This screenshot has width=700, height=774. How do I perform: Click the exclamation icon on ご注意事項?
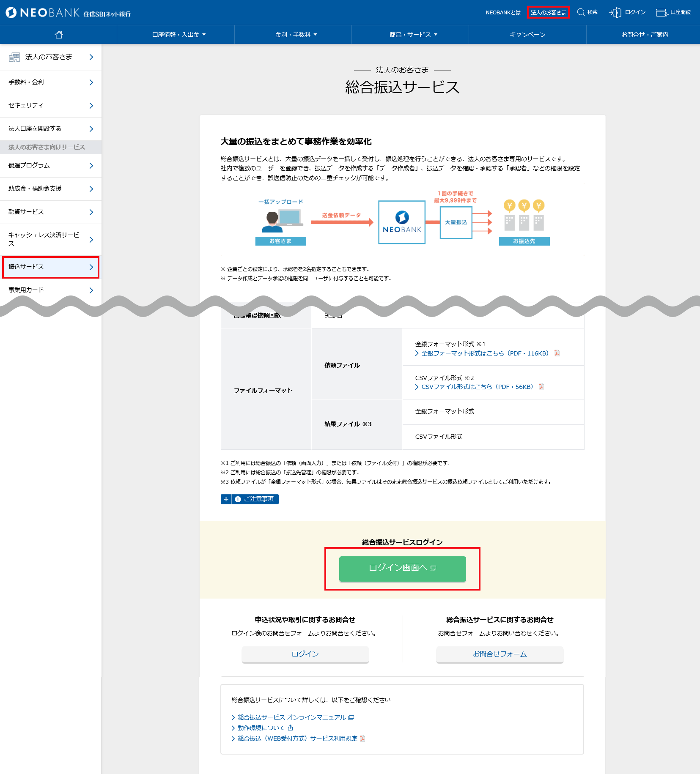238,499
